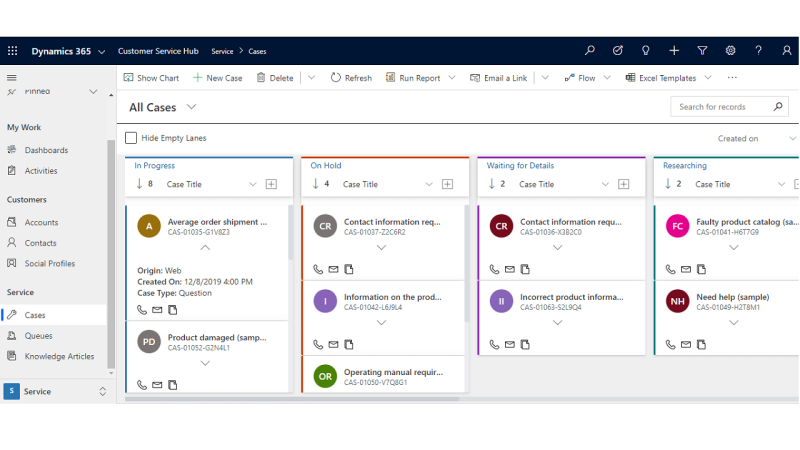Open Queues in the left navigation

[38, 336]
